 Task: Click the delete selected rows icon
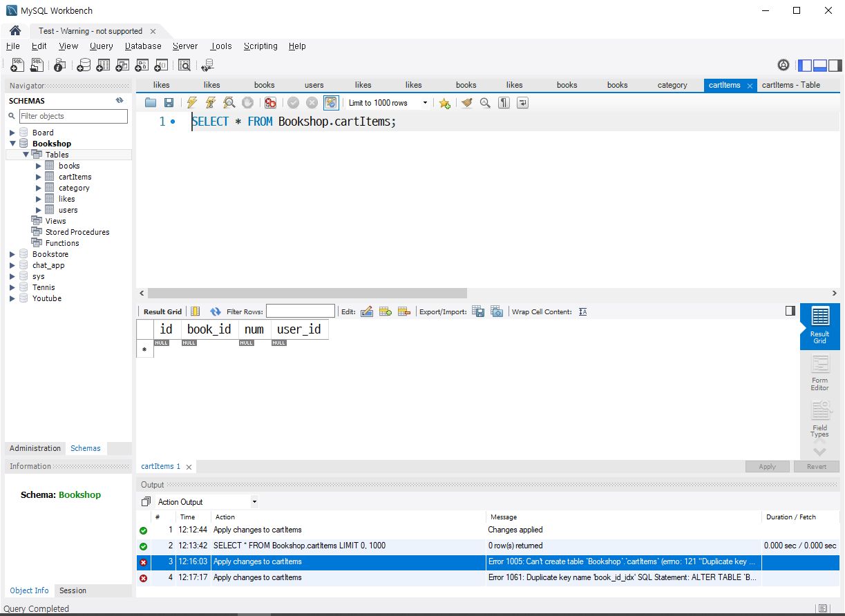(x=404, y=311)
